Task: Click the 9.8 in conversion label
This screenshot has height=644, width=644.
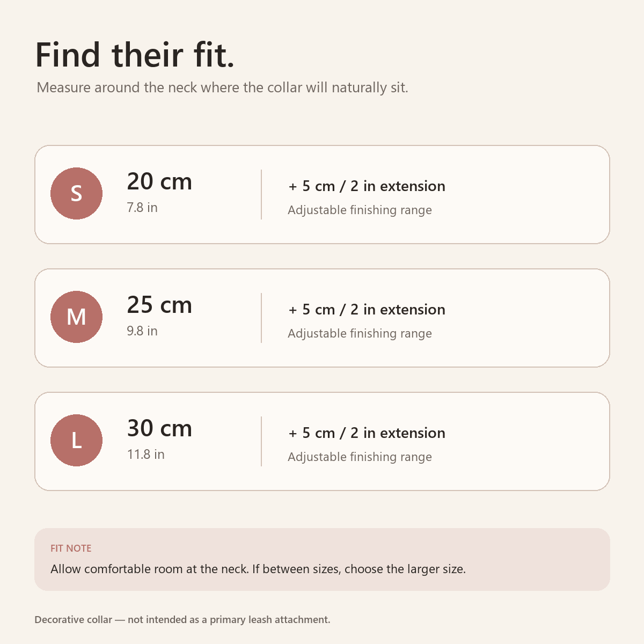Action: point(142,331)
